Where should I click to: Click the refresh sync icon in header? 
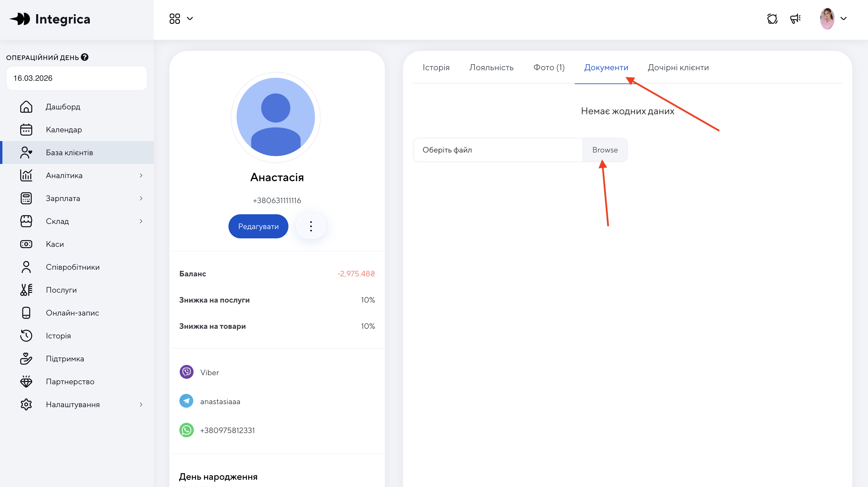coord(772,19)
